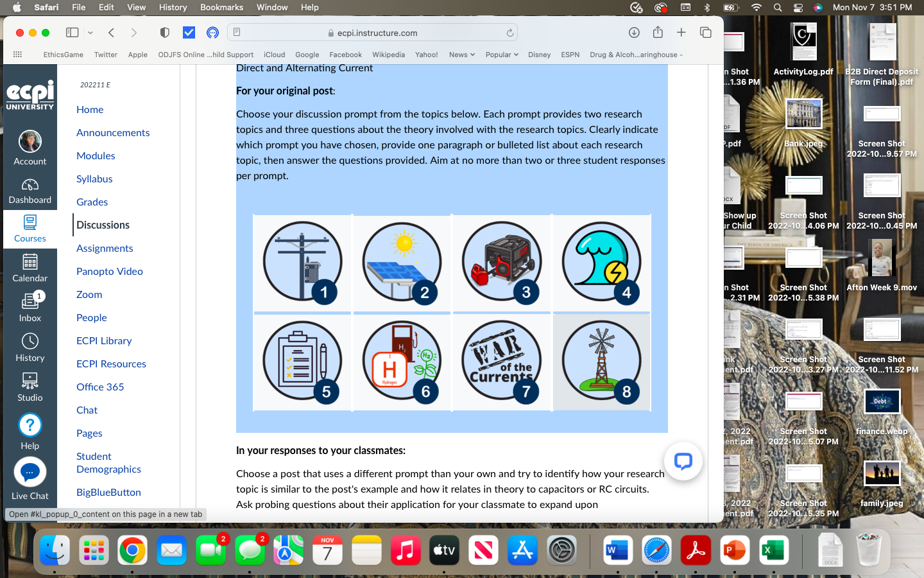The image size is (924, 578).
Task: Open the Safari File menu
Action: click(x=78, y=8)
